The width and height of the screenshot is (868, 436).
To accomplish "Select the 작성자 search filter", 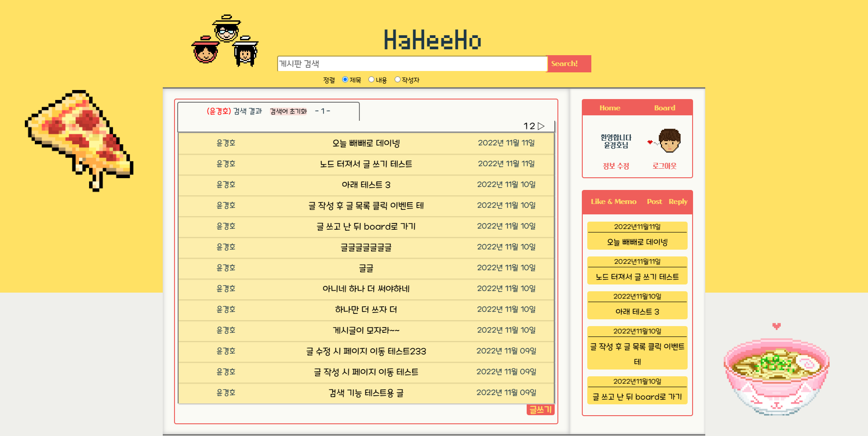I will pyautogui.click(x=397, y=79).
